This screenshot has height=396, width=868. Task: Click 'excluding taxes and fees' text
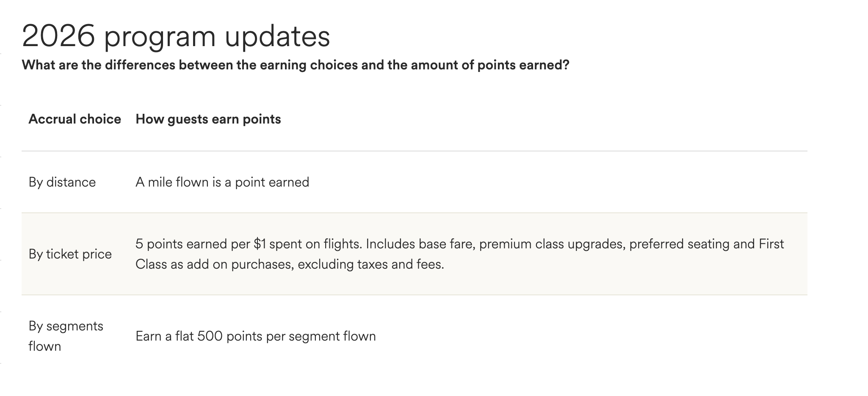371,264
